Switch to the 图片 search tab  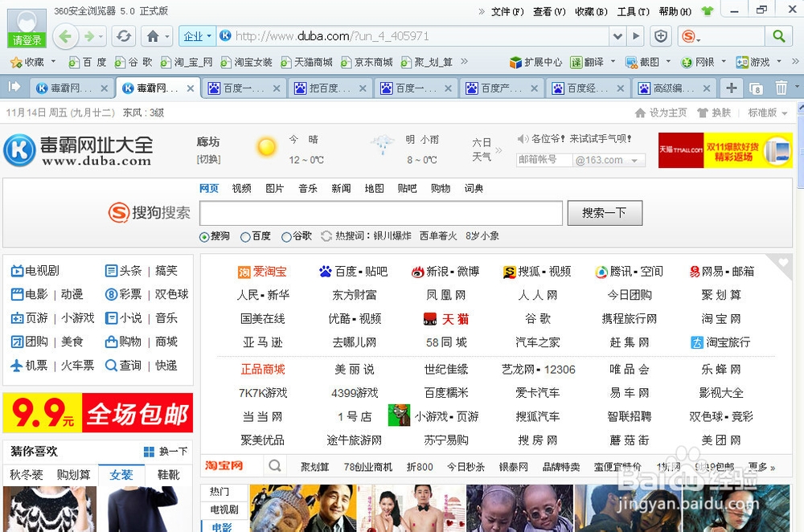tap(274, 189)
